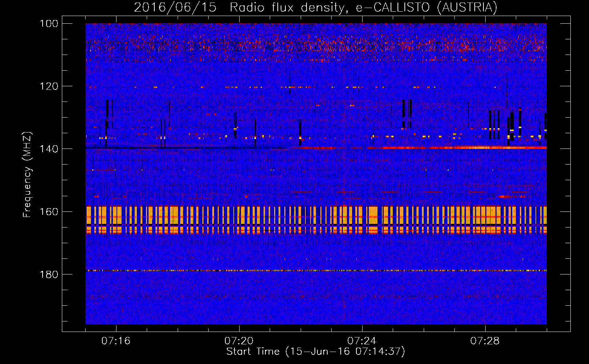Click the 120 frequency tick label
Screen dimensions: 589x364
pos(49,86)
